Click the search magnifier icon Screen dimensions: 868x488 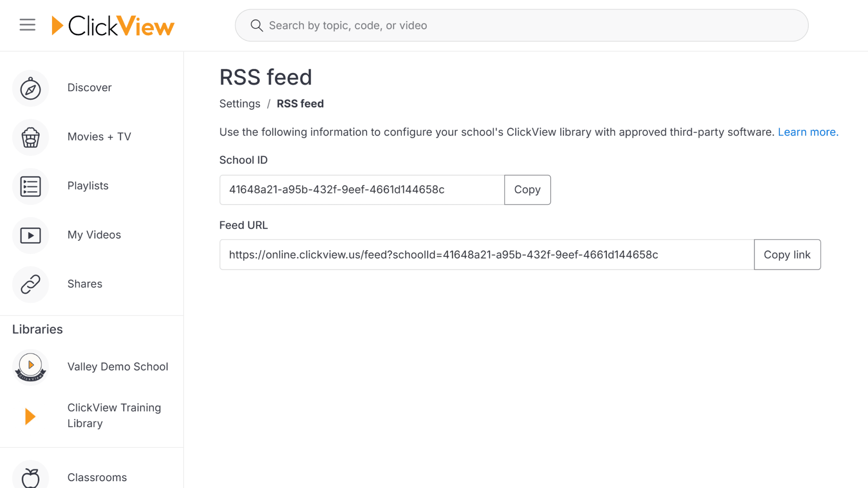click(256, 25)
